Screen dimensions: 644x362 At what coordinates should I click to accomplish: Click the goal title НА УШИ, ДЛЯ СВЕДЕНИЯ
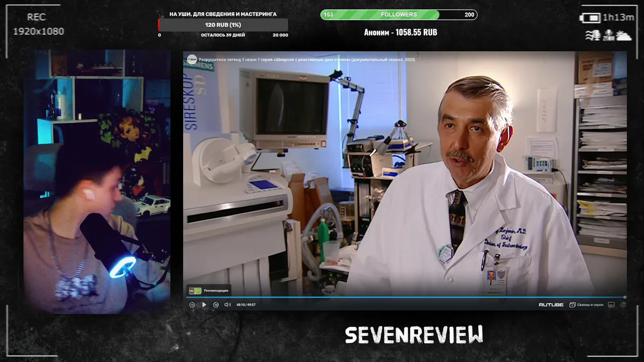pyautogui.click(x=223, y=14)
